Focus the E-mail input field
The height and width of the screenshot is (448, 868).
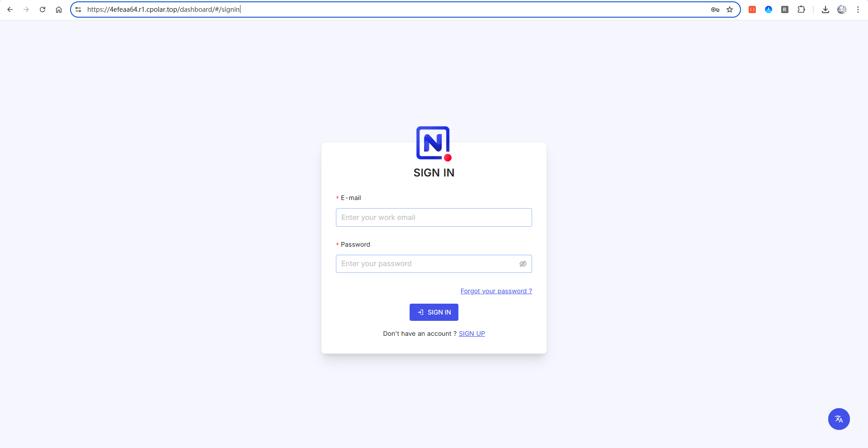434,218
